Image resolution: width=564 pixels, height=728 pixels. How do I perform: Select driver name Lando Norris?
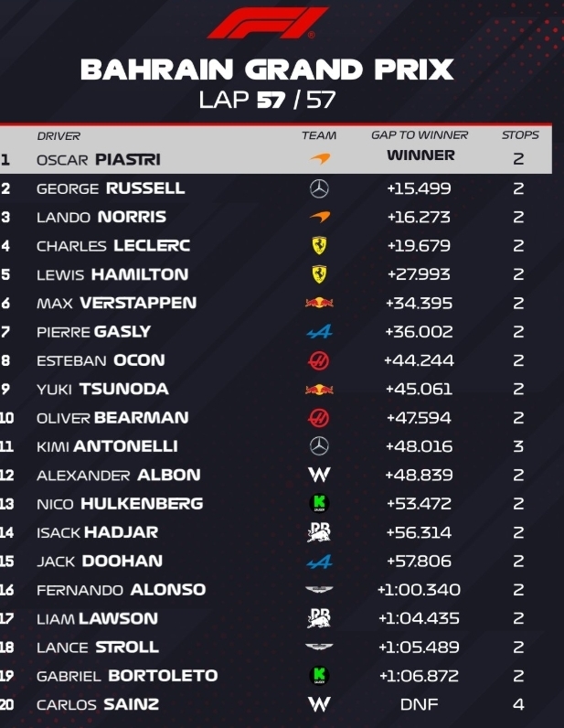point(101,217)
